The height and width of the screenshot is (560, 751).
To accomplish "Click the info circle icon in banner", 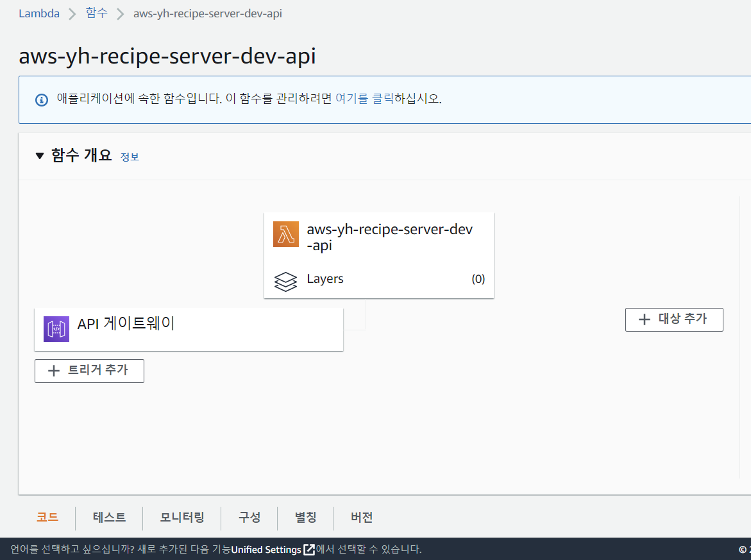I will click(42, 99).
